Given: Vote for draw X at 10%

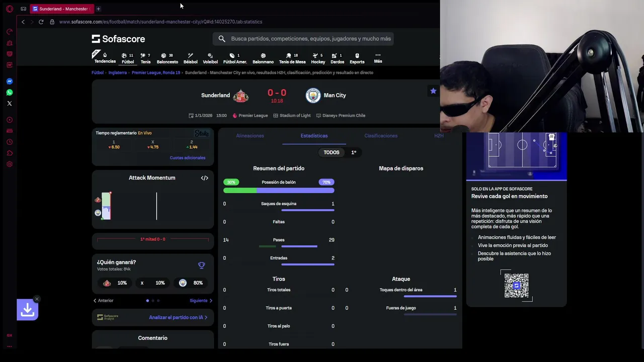Looking at the screenshot, I should click(x=153, y=283).
